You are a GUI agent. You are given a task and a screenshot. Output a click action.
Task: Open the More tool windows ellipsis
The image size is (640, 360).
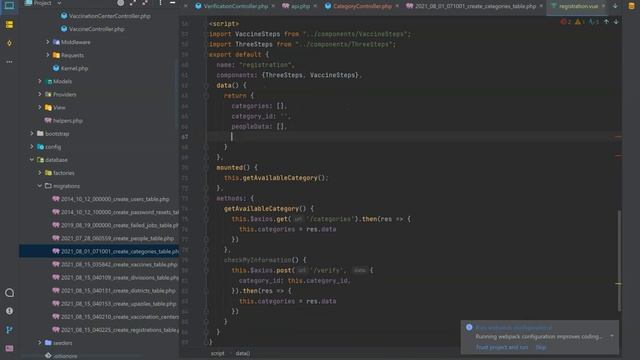tap(9, 62)
